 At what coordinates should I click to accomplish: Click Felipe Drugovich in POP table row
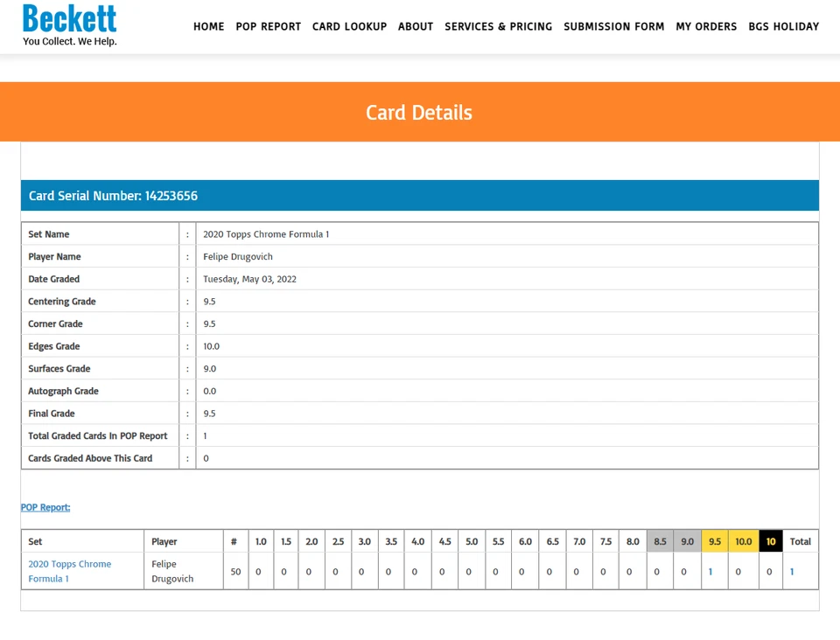pos(172,571)
